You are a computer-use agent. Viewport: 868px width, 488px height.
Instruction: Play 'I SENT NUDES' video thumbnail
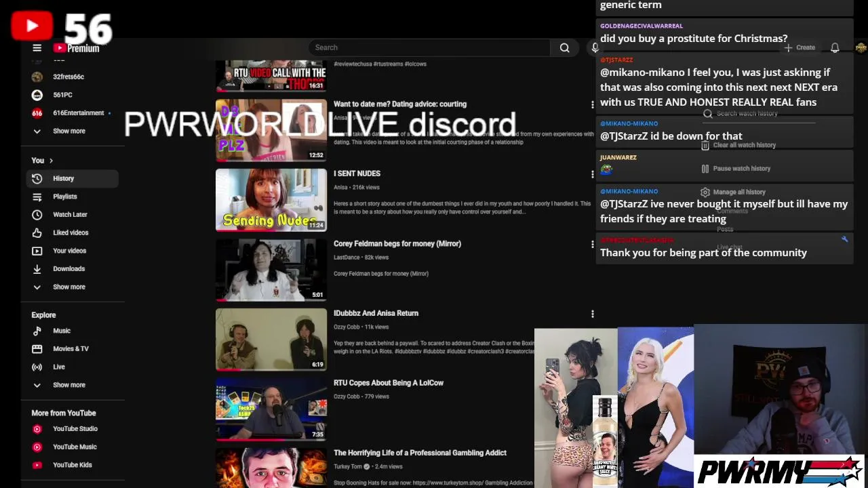point(271,200)
